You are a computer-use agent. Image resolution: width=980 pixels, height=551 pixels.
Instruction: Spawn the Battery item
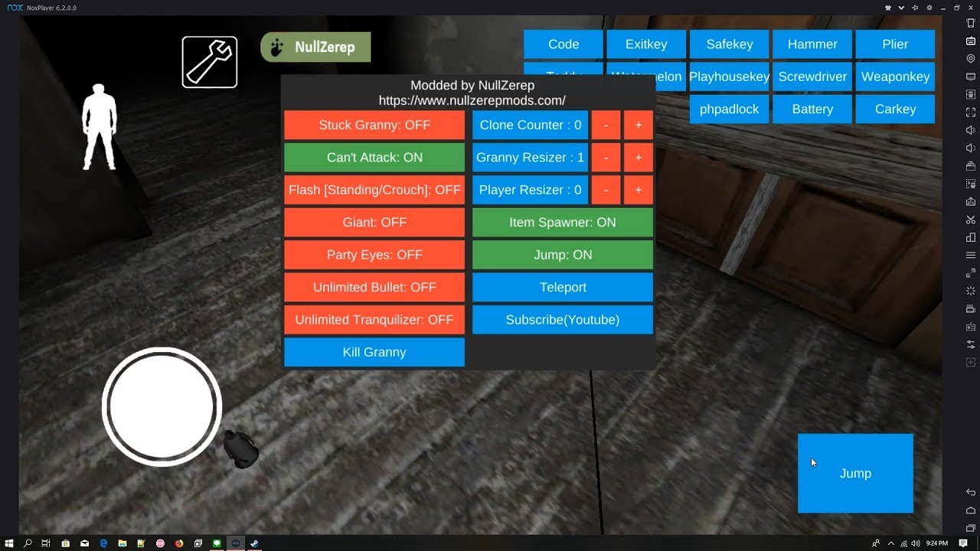click(812, 109)
